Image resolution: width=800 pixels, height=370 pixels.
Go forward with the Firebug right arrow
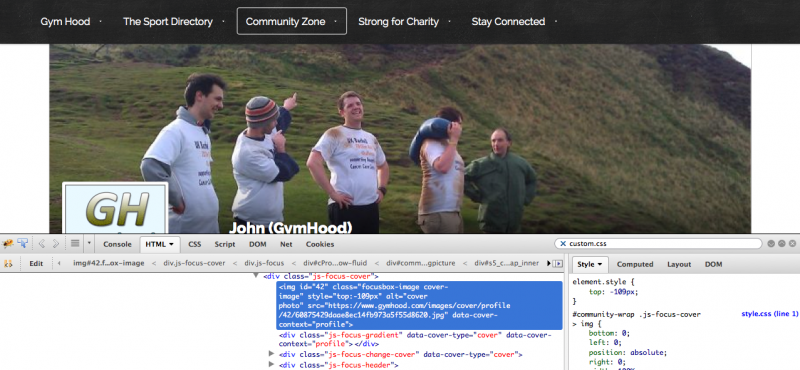coord(56,244)
